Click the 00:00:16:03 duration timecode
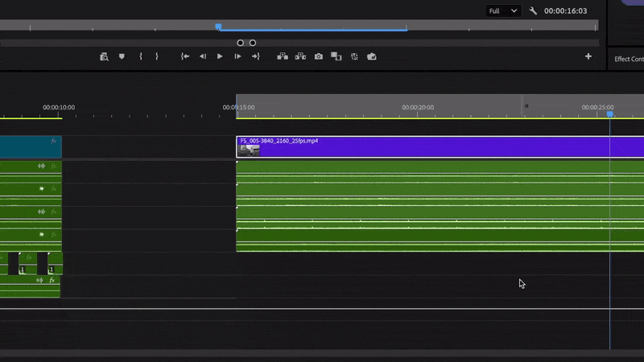Image resolution: width=644 pixels, height=362 pixels. pos(566,11)
